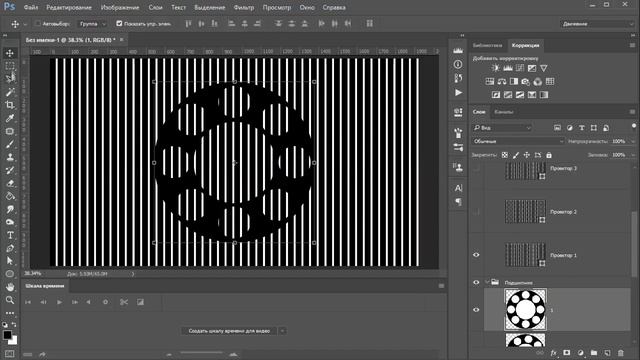Select the Rectangular Marquee tool
Image resolution: width=640 pixels, height=360 pixels.
[x=10, y=66]
